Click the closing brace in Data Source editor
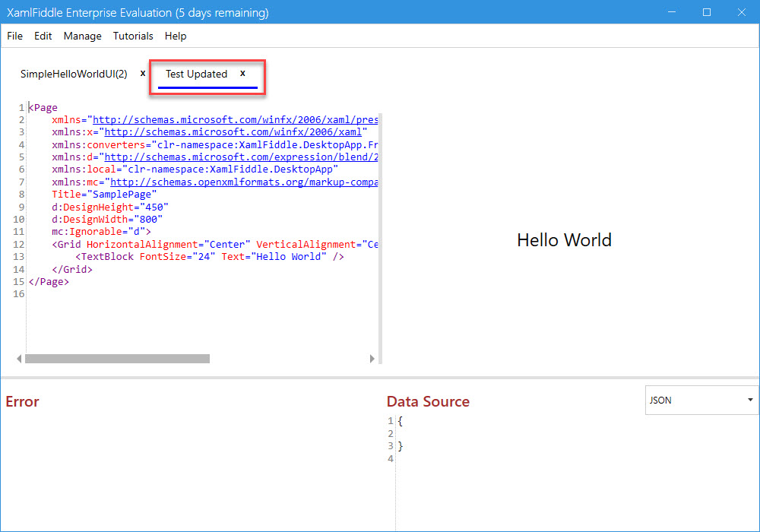This screenshot has height=532, width=760. 401,446
